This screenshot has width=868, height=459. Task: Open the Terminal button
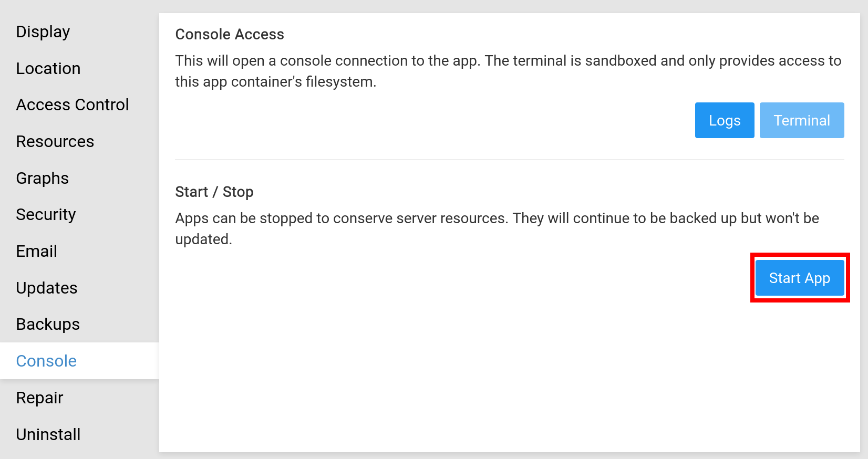[802, 120]
